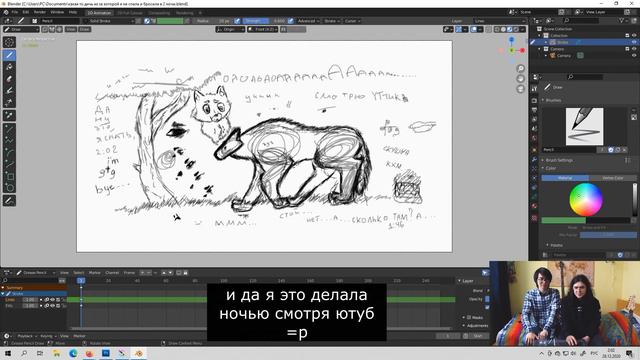Click the viewport zoom magnifier gizmo
Screen dimensions: 640x360
[x=520, y=69]
